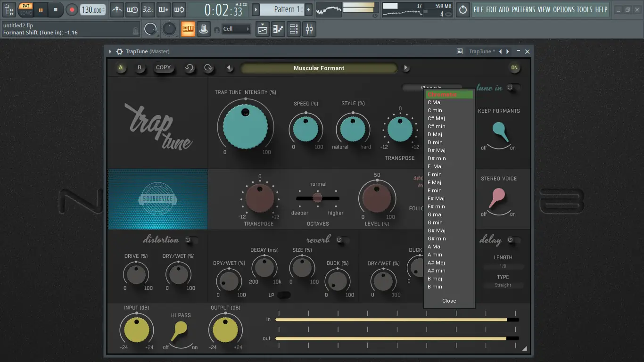Click the TrapTune next preset title arrow

(x=507, y=51)
